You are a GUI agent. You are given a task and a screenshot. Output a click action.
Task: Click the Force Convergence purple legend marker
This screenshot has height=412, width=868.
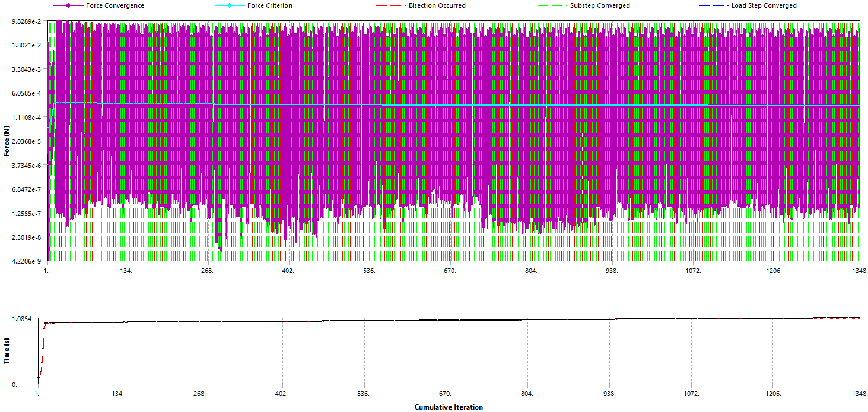point(68,5)
